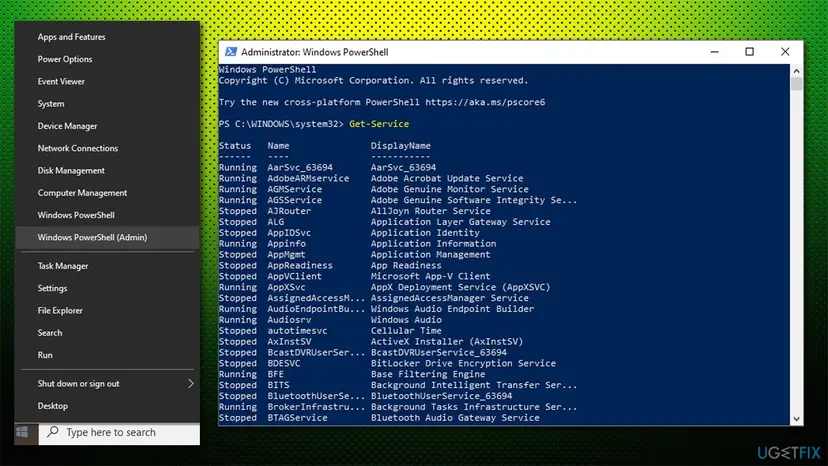Click the Cellular Time display name
Image resolution: width=828 pixels, height=466 pixels.
point(406,330)
